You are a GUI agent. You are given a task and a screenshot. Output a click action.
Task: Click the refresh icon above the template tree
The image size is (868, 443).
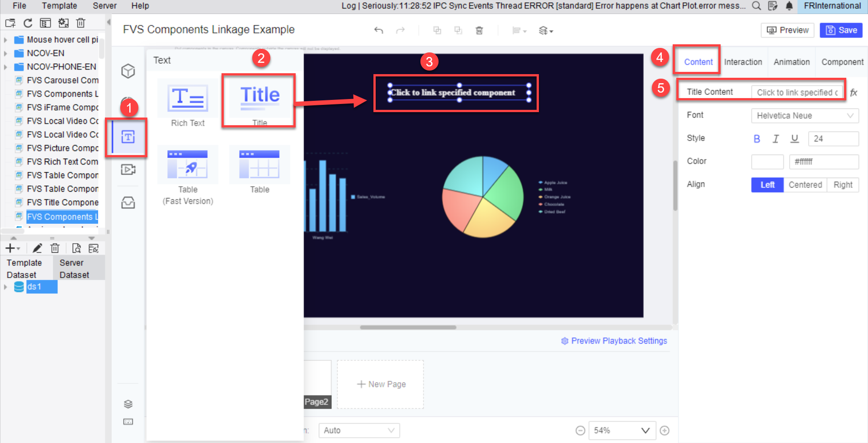point(28,23)
